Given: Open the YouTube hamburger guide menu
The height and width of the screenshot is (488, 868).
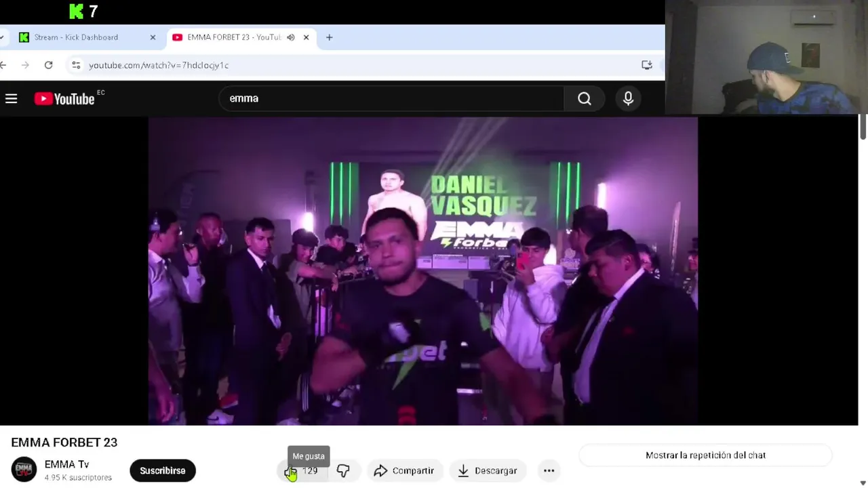Looking at the screenshot, I should pyautogui.click(x=12, y=99).
